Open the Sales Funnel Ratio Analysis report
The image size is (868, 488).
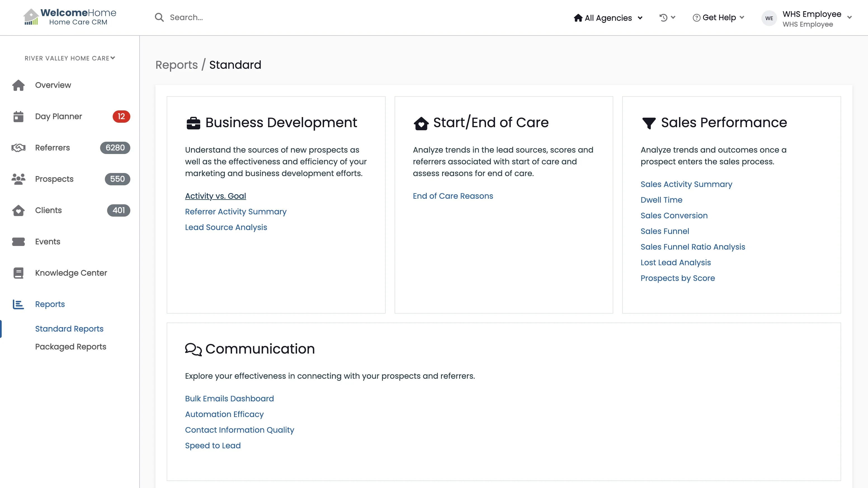click(692, 247)
